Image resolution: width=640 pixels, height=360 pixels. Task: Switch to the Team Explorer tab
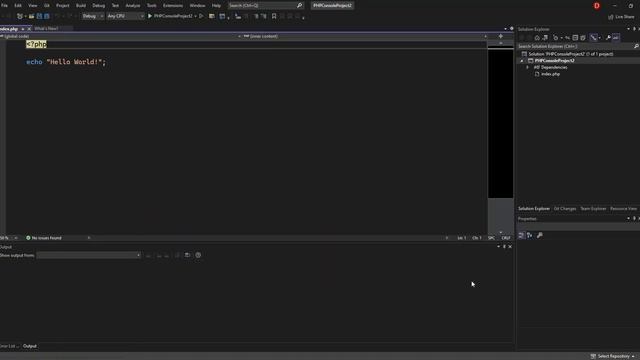pos(593,209)
